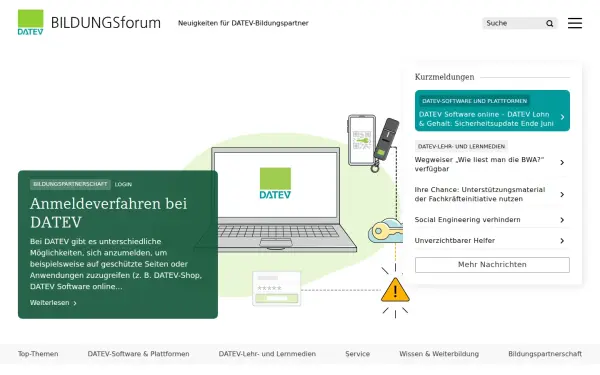The image size is (600, 375).
Task: Select Bildungspartnerschaft navigation item
Action: click(x=545, y=354)
